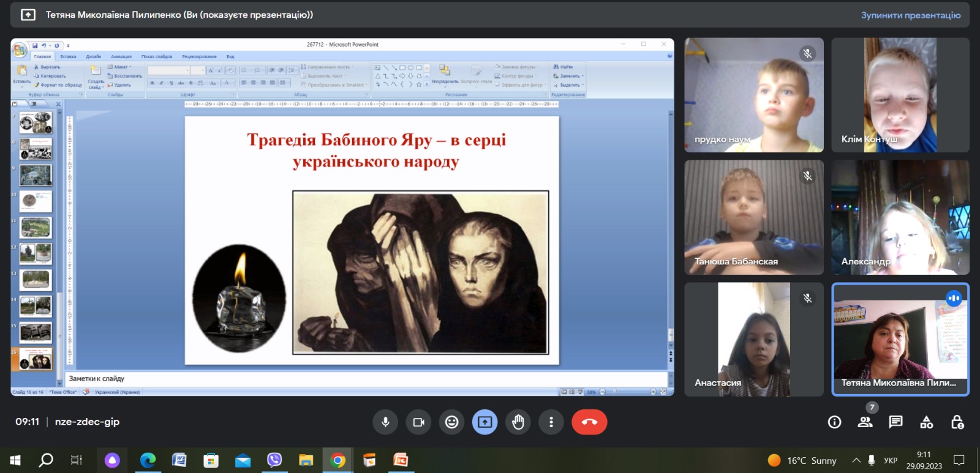Open Windows Start menu
Viewport: 980px width, 473px height.
pos(15,460)
